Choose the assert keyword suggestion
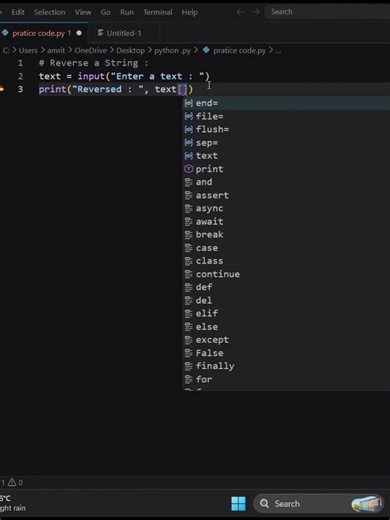 point(286,195)
